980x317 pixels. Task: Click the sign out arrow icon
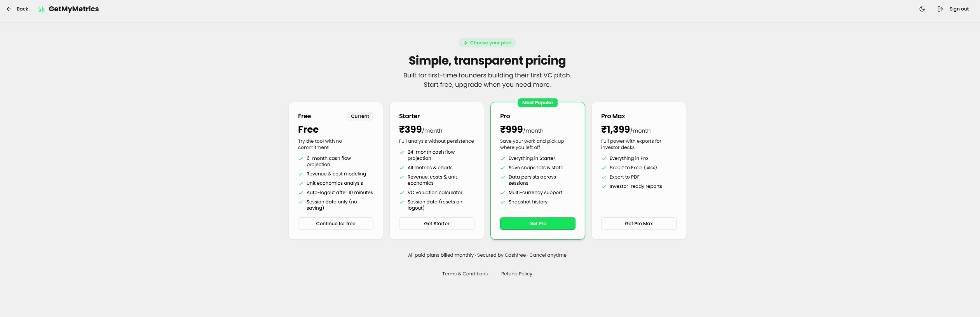coord(940,9)
